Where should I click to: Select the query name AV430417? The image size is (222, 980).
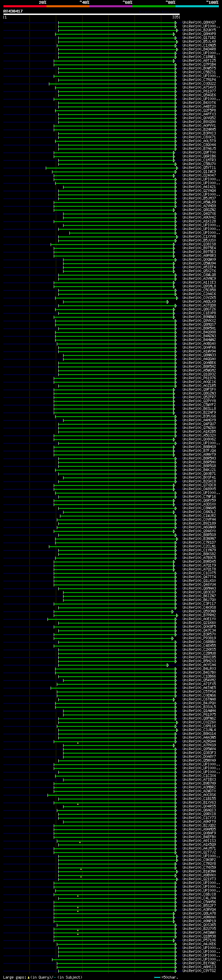[13, 11]
